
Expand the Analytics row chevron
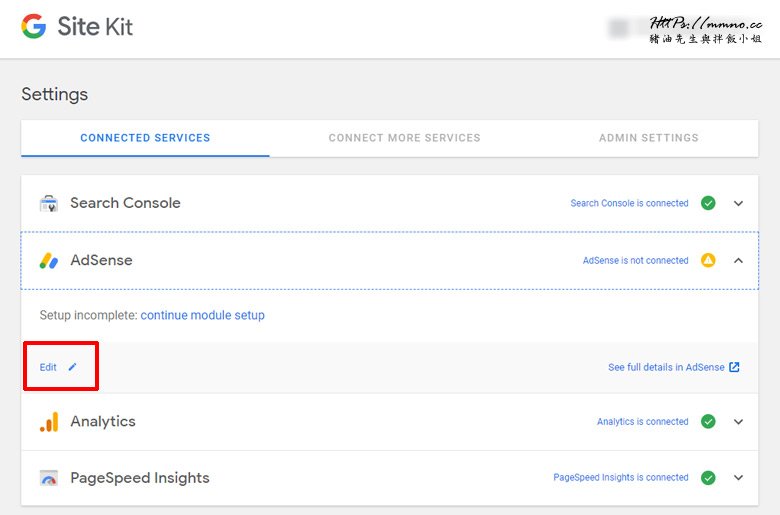point(739,422)
